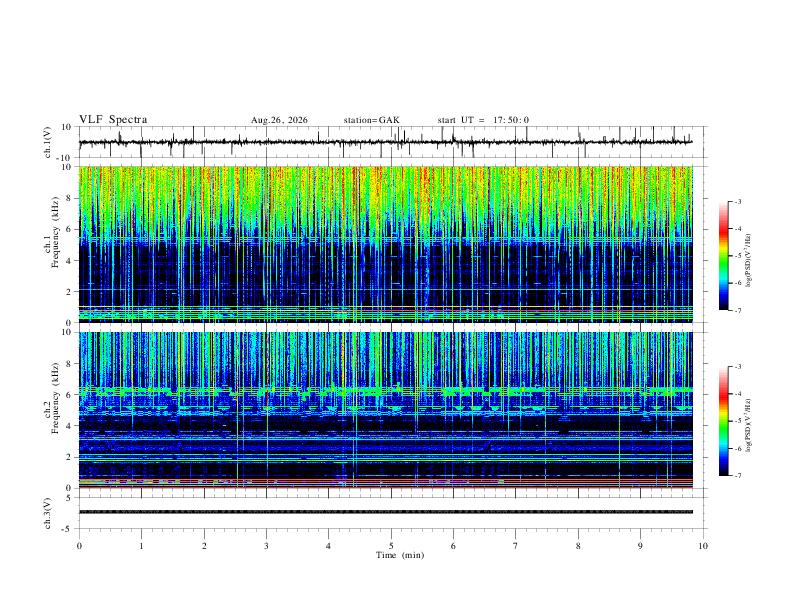Click the 0 minute tick on time axis
Image resolution: width=792 pixels, height=612 pixels.
(79, 546)
